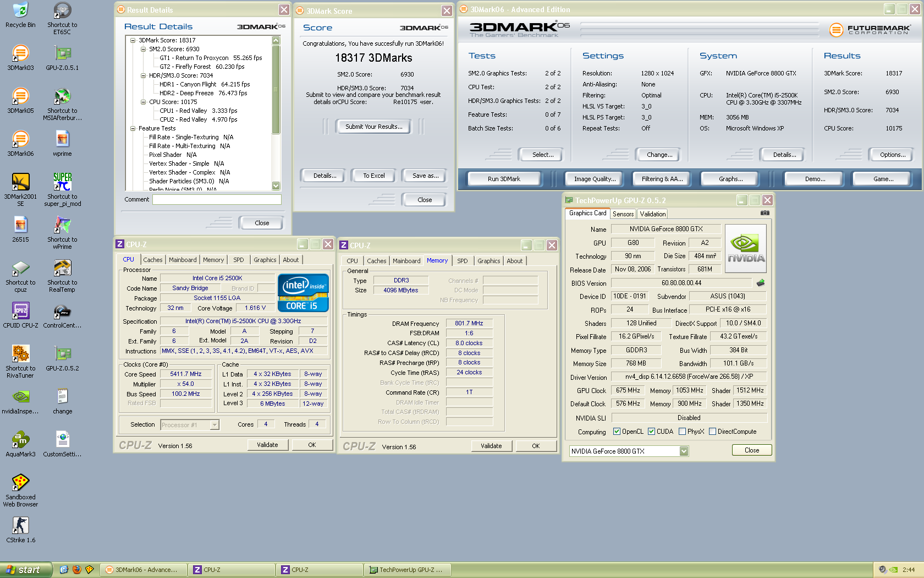Switch to TechPowerUp GPU-Z taskbar item
The height and width of the screenshot is (578, 924).
(408, 570)
